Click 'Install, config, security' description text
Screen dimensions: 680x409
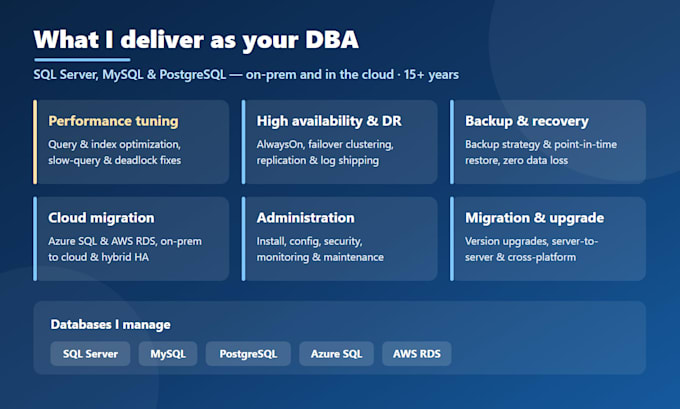tap(320, 249)
